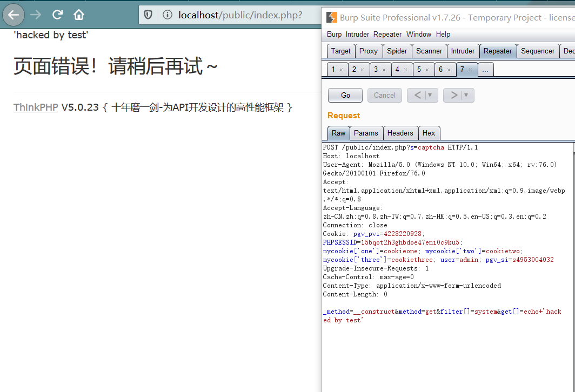Select Repeater request tab 3
This screenshot has width=575, height=392.
[376, 69]
